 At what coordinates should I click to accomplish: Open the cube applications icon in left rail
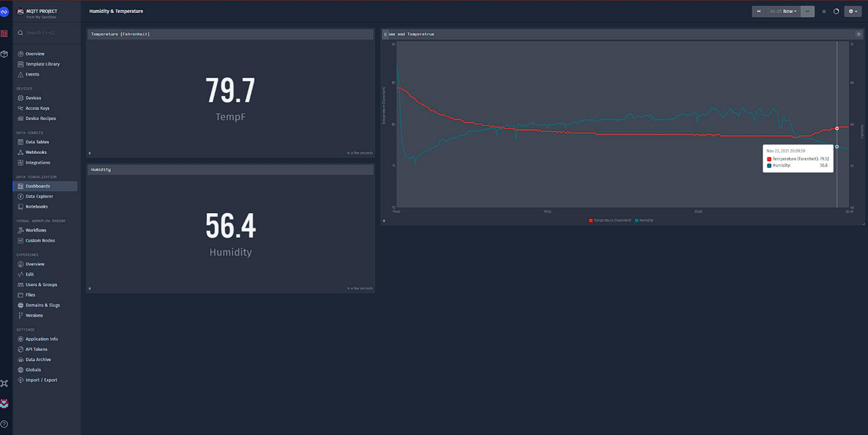(x=4, y=54)
